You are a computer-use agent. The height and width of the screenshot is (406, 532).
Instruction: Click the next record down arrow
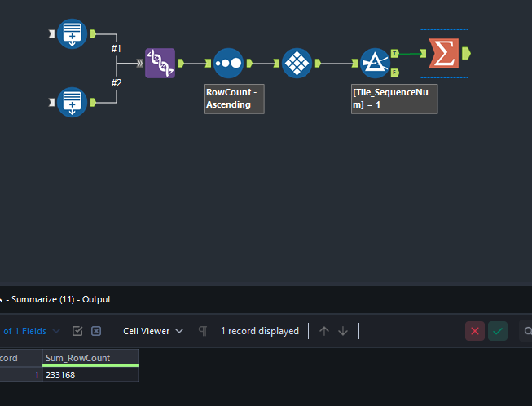[x=343, y=331]
